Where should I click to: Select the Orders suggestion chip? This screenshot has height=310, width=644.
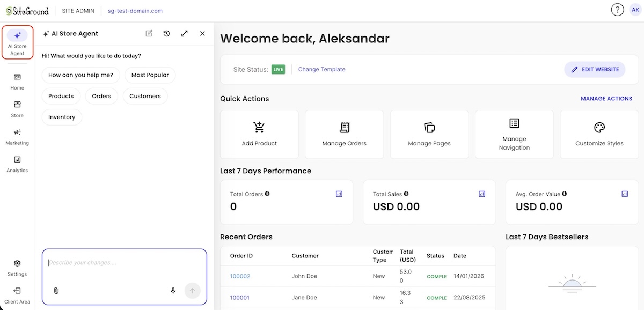click(101, 96)
